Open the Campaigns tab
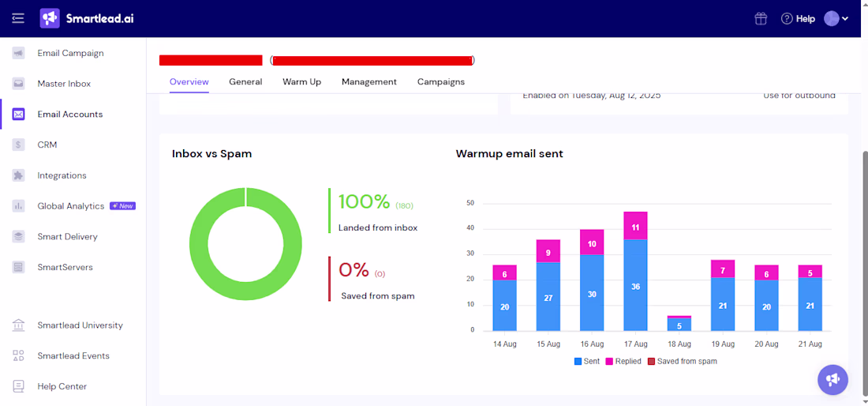 coord(440,82)
